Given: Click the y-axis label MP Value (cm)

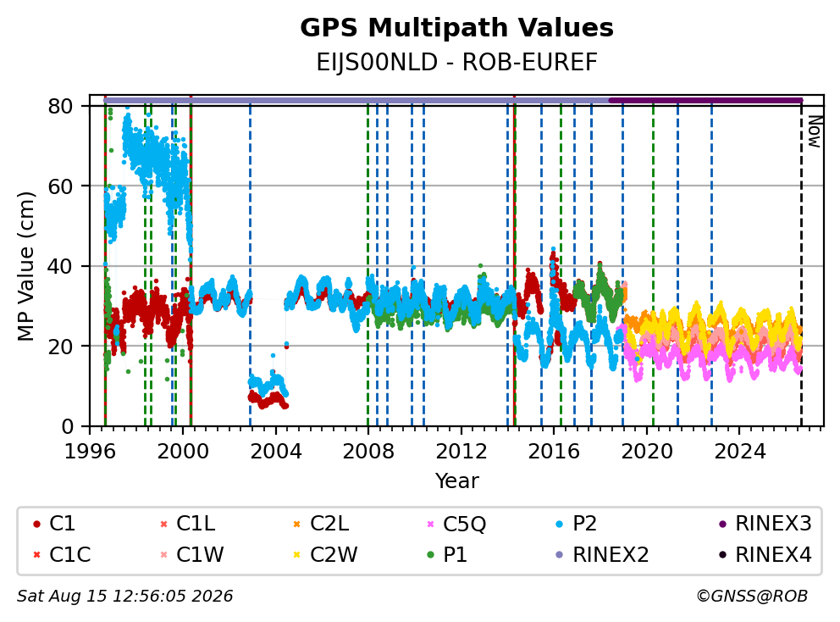Looking at the screenshot, I should tap(25, 266).
